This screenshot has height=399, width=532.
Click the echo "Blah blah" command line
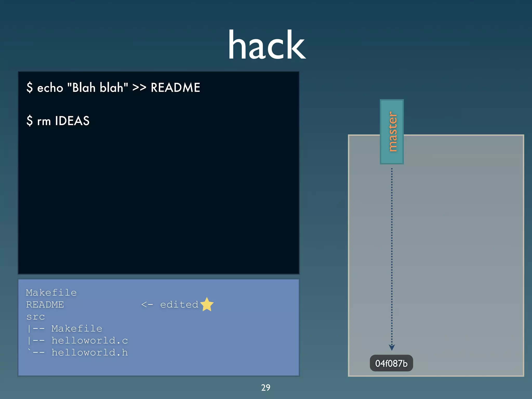coord(113,88)
